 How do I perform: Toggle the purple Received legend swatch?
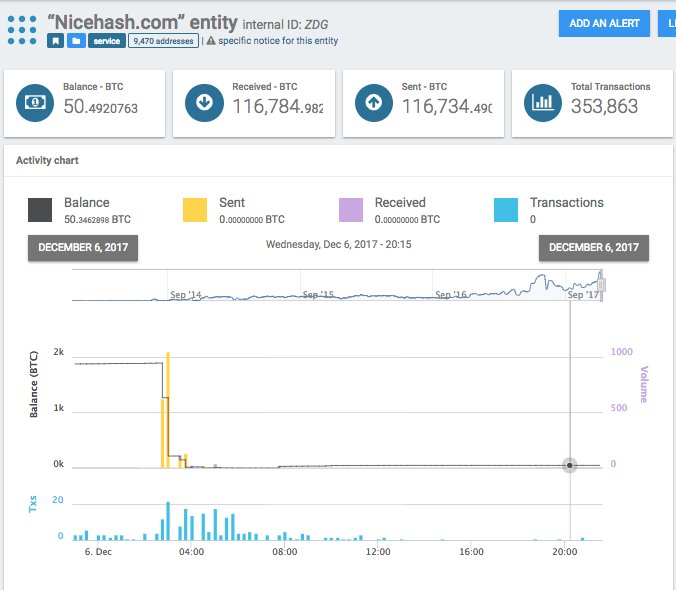pos(351,210)
